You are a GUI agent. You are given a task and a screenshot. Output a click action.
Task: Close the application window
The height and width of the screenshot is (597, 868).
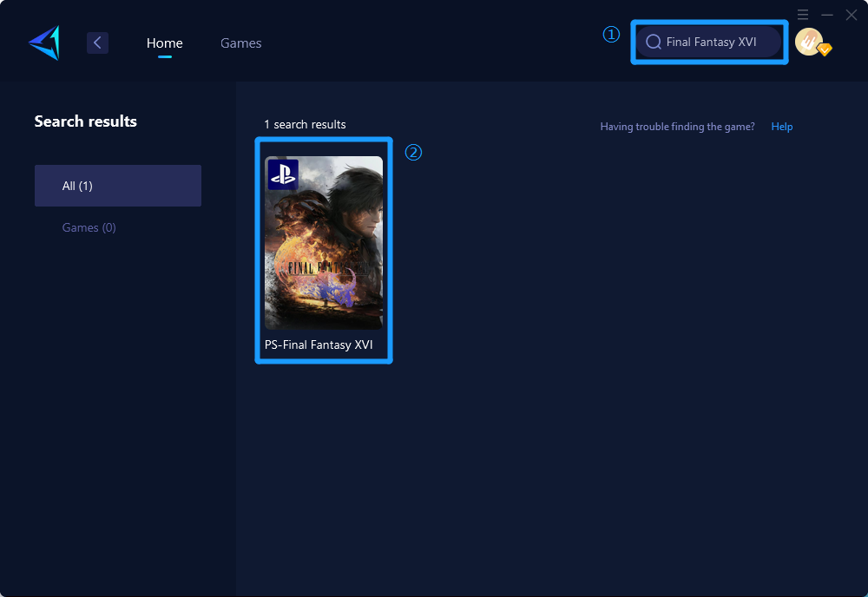tap(852, 15)
